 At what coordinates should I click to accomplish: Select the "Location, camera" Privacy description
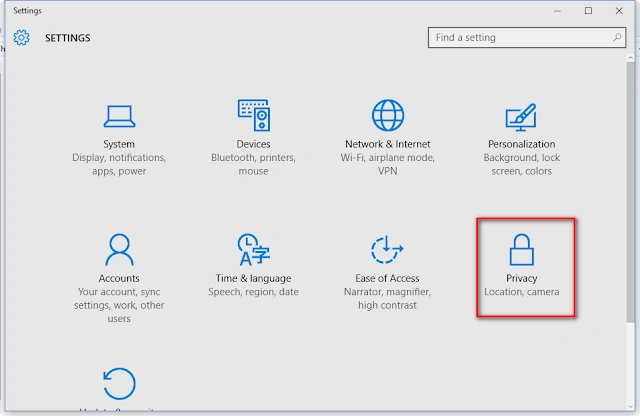click(522, 292)
